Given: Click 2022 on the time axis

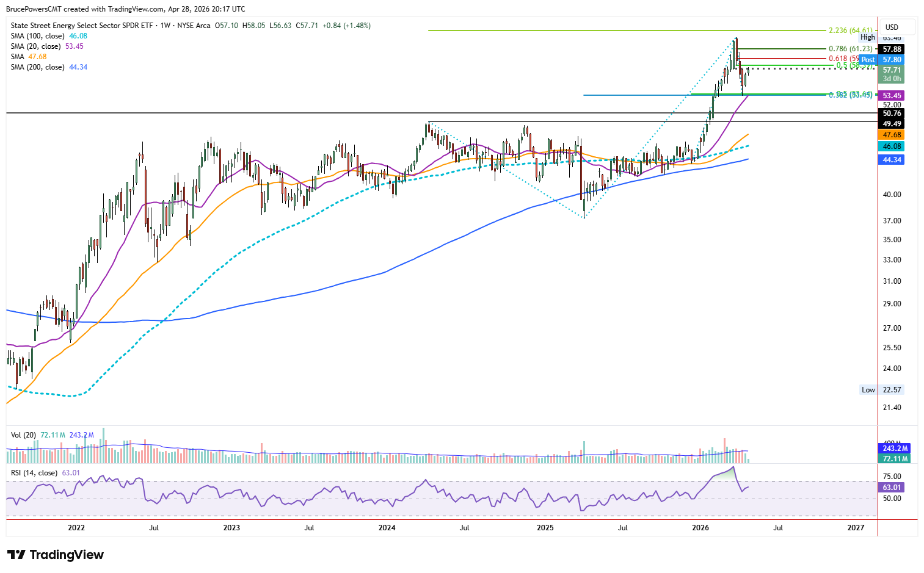Looking at the screenshot, I should (76, 528).
